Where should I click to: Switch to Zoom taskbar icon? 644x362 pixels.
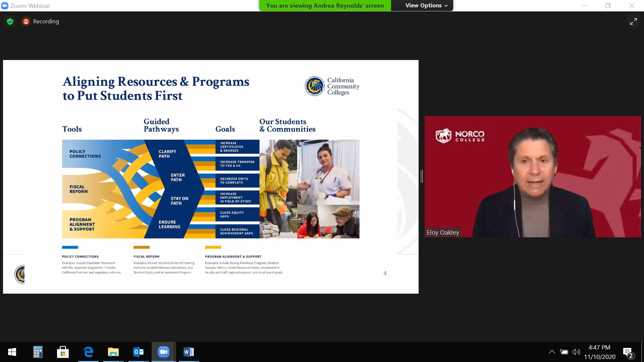pyautogui.click(x=163, y=352)
